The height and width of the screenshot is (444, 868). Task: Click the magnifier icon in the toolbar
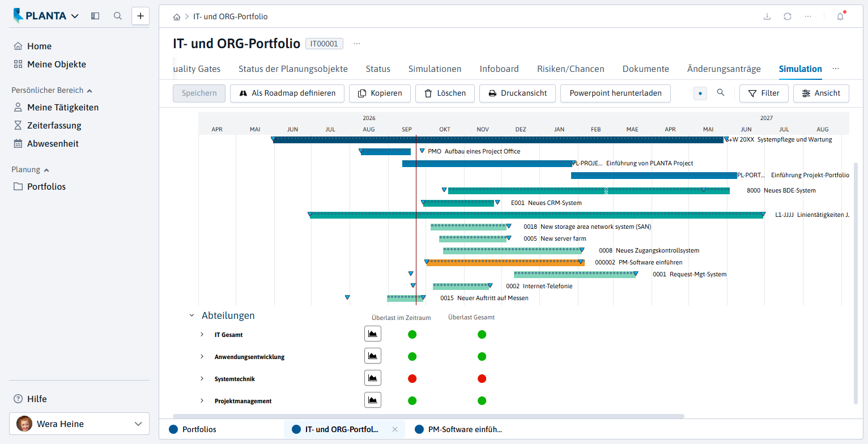(x=721, y=93)
